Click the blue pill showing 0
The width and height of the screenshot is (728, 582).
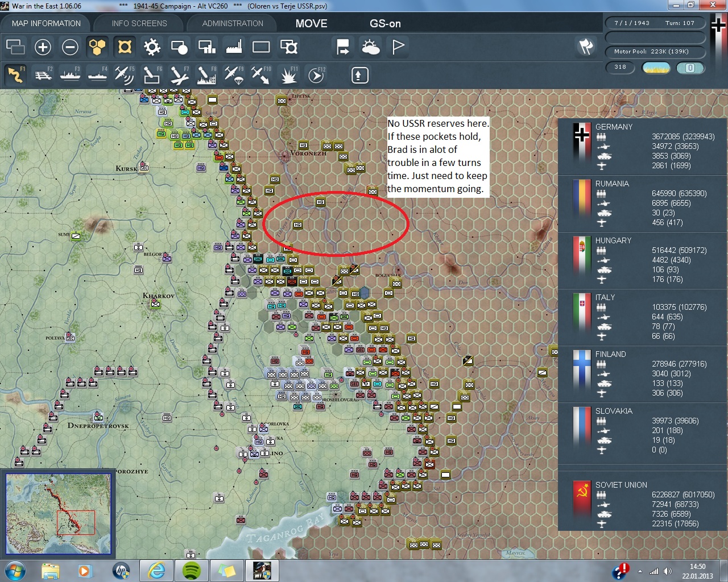[x=690, y=68]
